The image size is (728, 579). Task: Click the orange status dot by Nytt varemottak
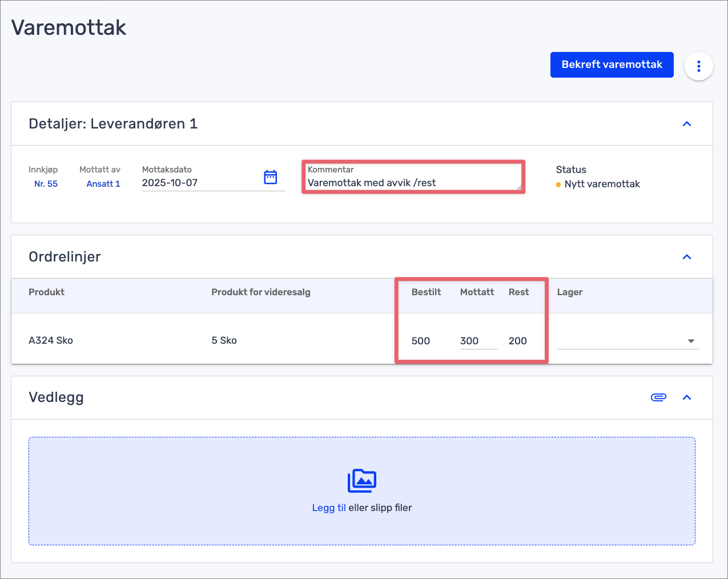[558, 184]
